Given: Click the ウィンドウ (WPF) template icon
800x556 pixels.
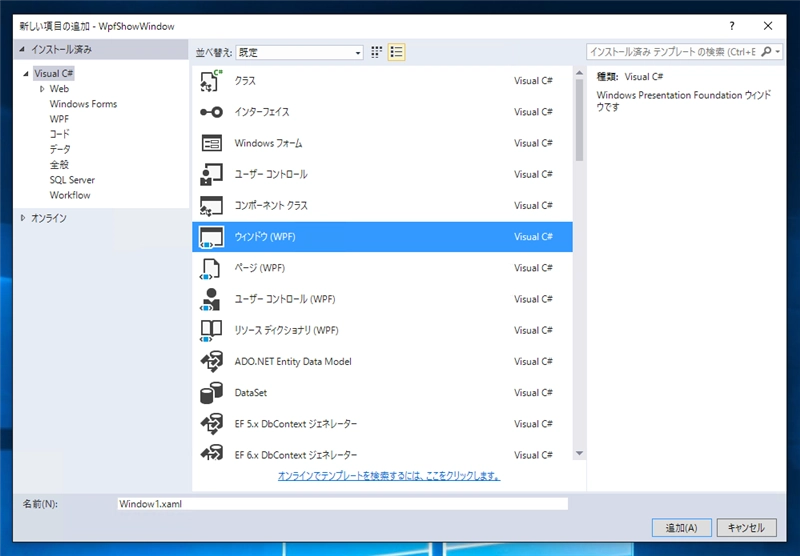Looking at the screenshot, I should tap(211, 237).
